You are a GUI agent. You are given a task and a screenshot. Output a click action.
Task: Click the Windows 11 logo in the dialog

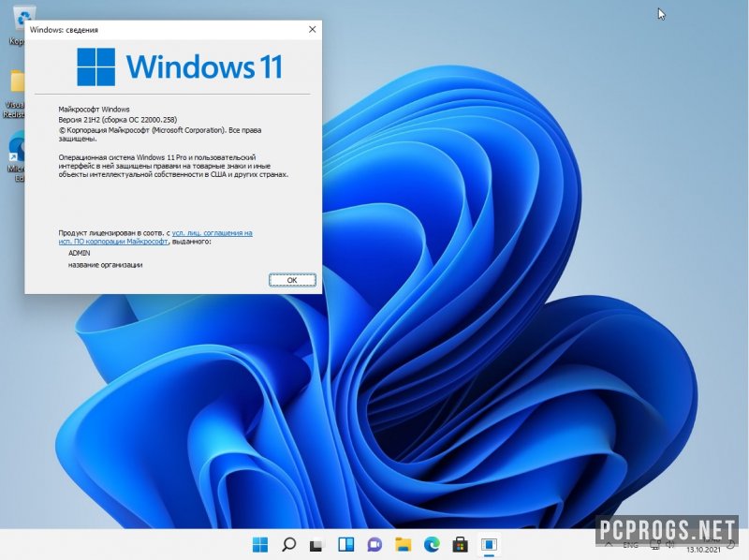(180, 66)
